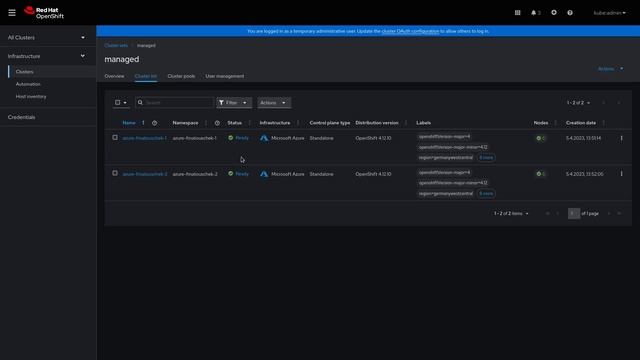Click the page number input field
640x360 pixels.
pyautogui.click(x=574, y=213)
